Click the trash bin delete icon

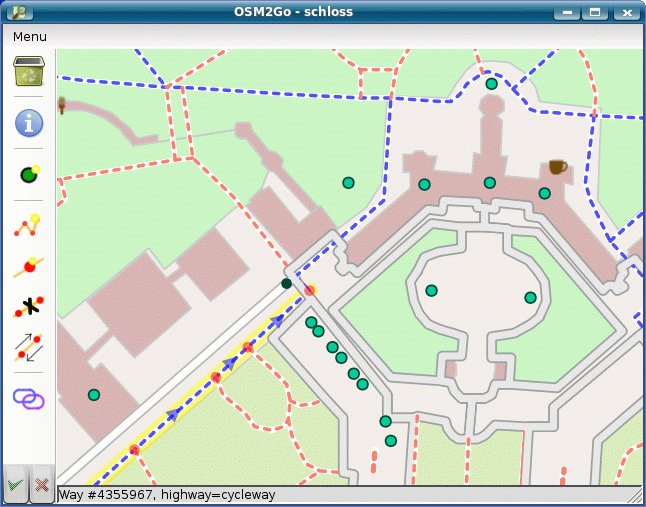pyautogui.click(x=29, y=71)
